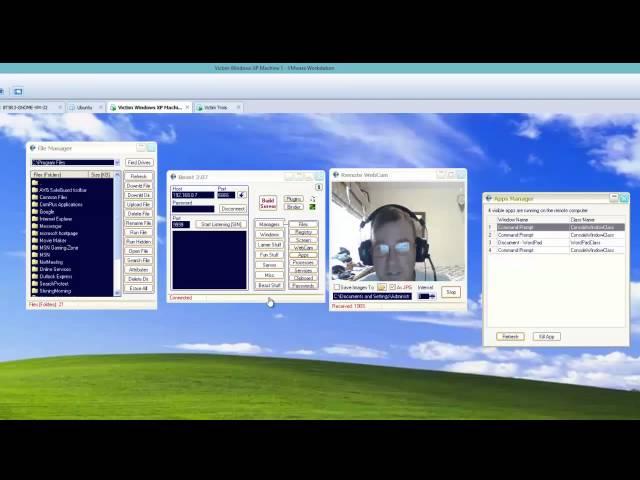Expand the Program Files path dropdown

pyautogui.click(x=117, y=162)
